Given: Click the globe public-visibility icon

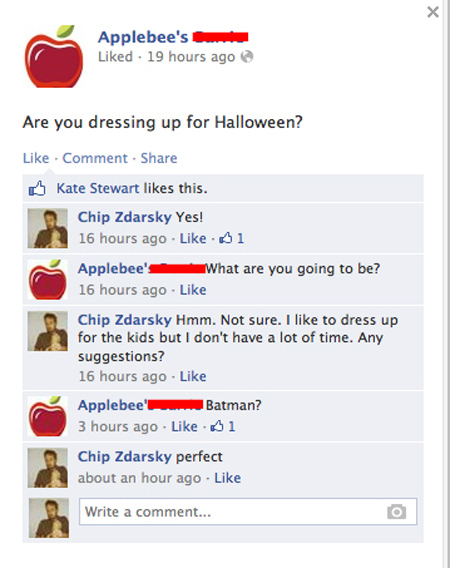Looking at the screenshot, I should pyautogui.click(x=247, y=57).
